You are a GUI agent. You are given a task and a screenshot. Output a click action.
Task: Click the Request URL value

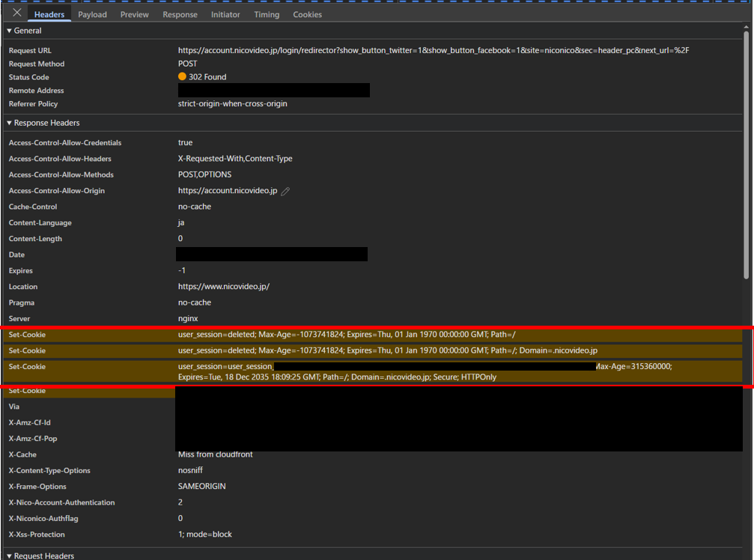coord(433,50)
